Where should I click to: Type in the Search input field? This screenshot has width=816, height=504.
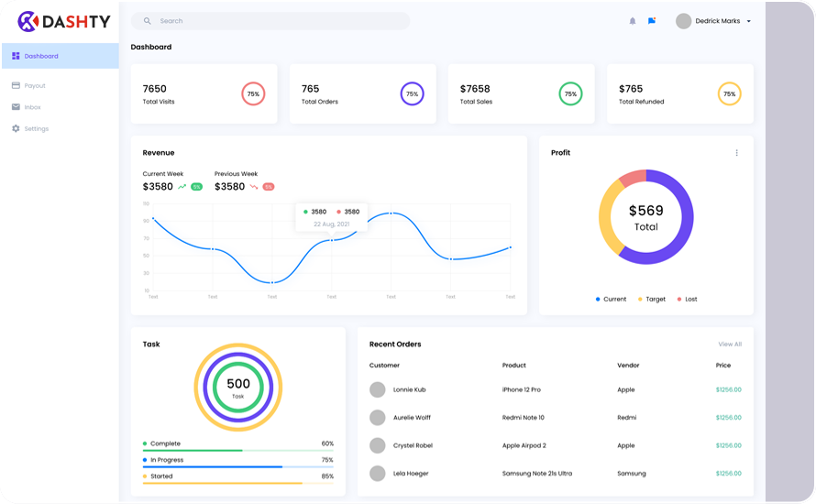(x=275, y=21)
